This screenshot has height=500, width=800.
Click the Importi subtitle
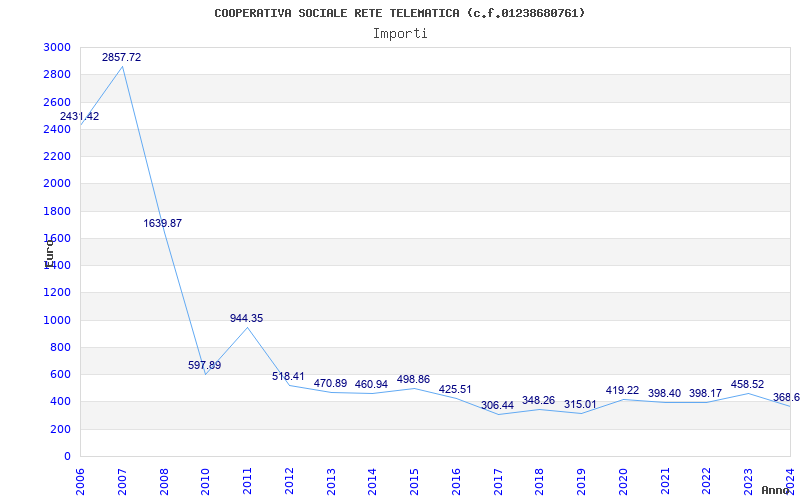coord(400,34)
